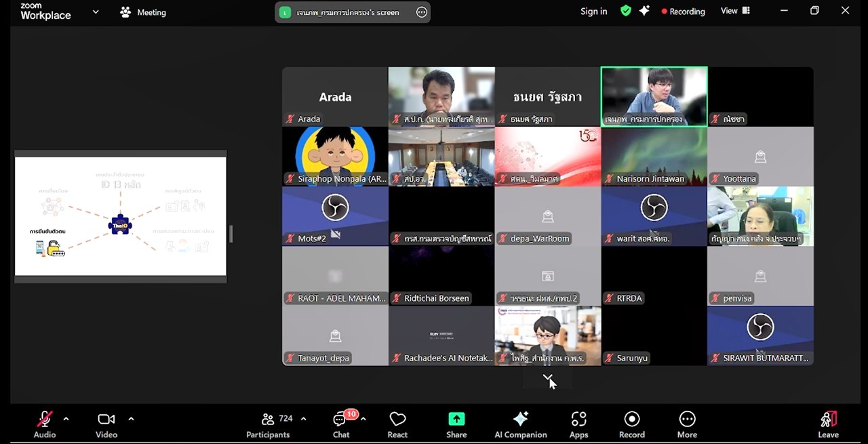Select the Yoottana participant tile
868x444 pixels.
(x=760, y=156)
